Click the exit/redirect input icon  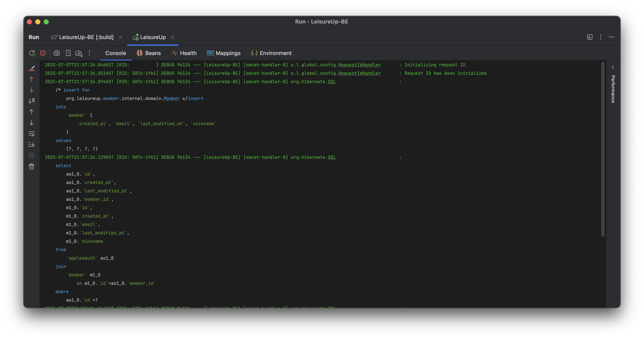tap(68, 53)
